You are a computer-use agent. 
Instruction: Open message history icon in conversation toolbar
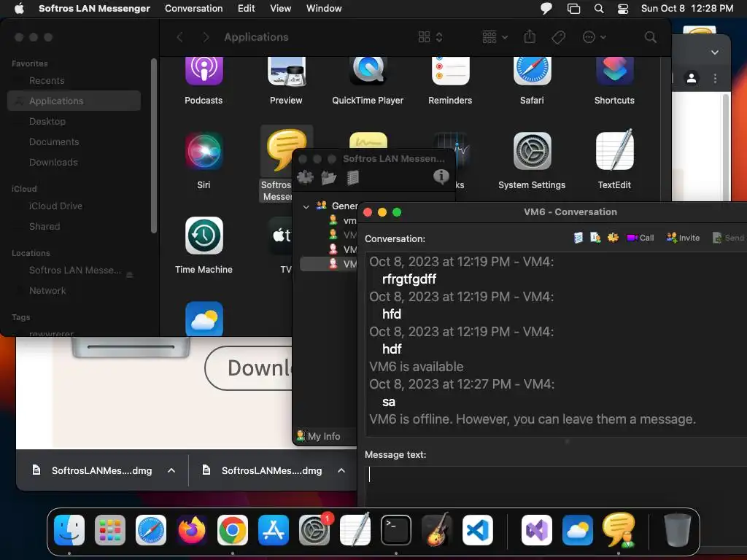point(578,238)
